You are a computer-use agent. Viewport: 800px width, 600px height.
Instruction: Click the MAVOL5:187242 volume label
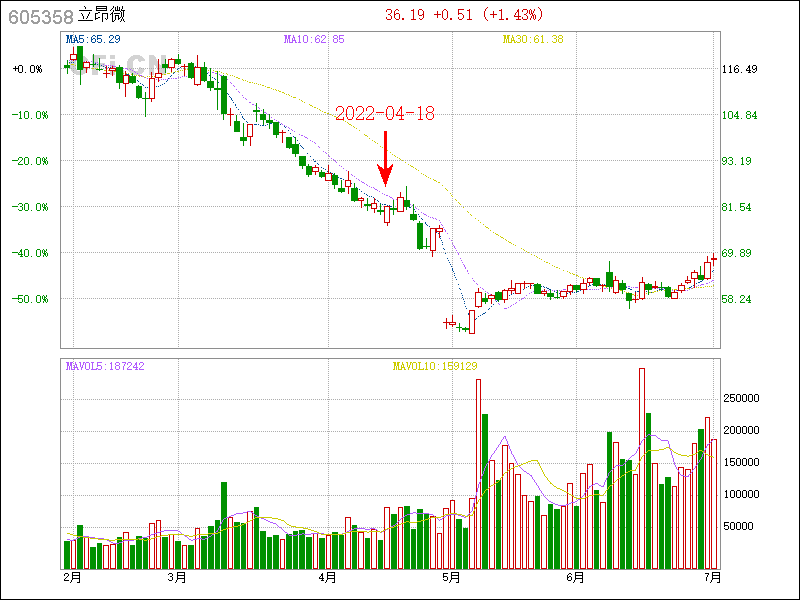pos(105,366)
